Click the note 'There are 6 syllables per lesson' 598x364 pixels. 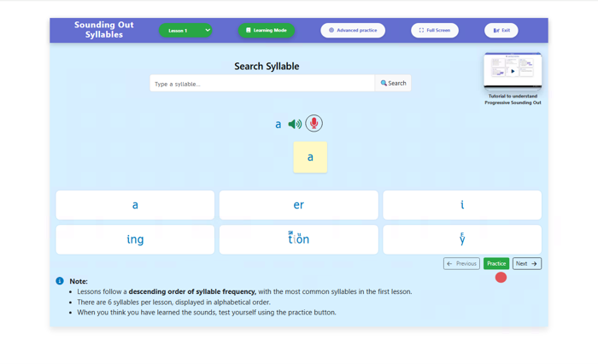click(x=174, y=302)
